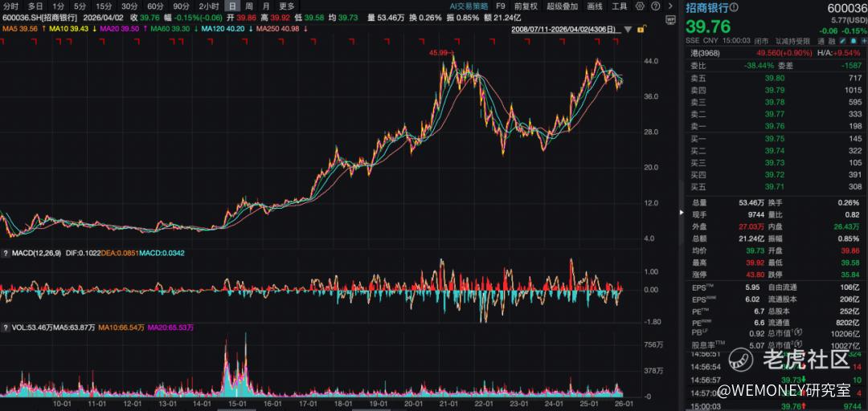The image size is (868, 411).
Task: Click the 涨停 43.80 value
Action: click(x=755, y=273)
